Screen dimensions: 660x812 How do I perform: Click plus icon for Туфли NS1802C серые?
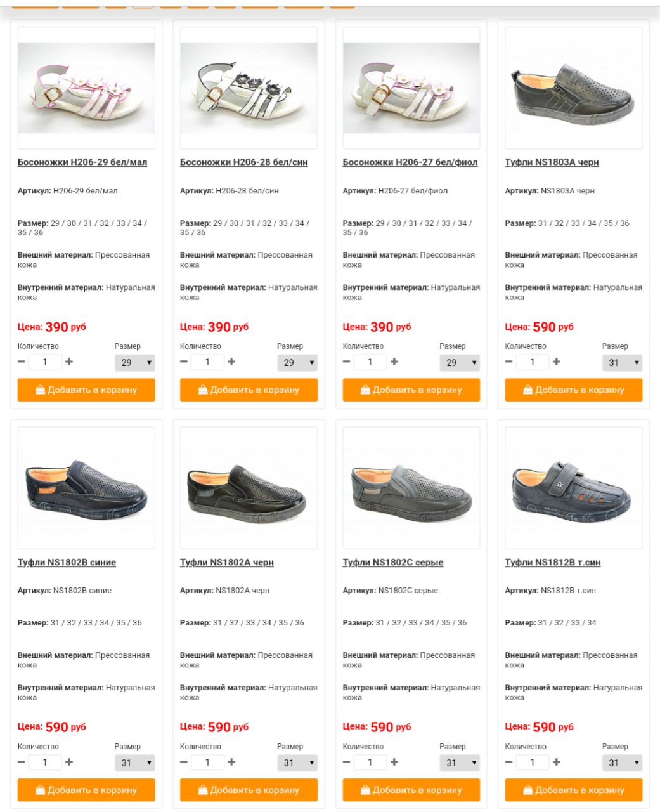[x=394, y=762]
